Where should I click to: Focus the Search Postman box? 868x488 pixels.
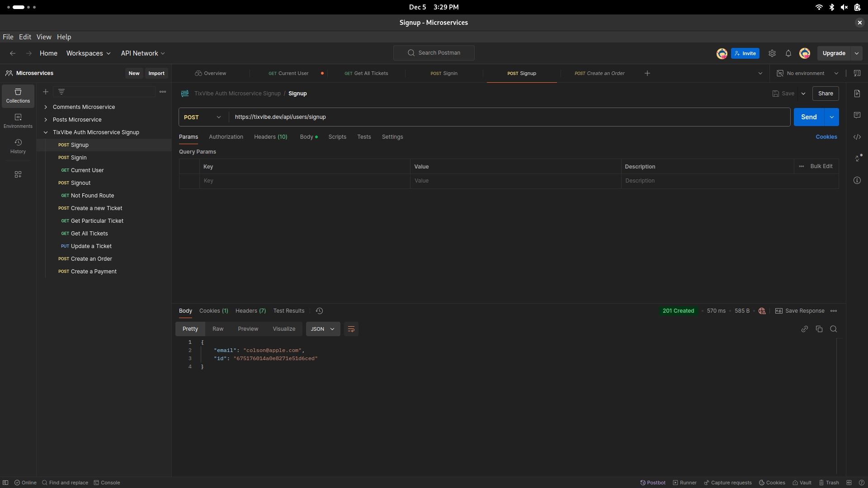coord(434,53)
